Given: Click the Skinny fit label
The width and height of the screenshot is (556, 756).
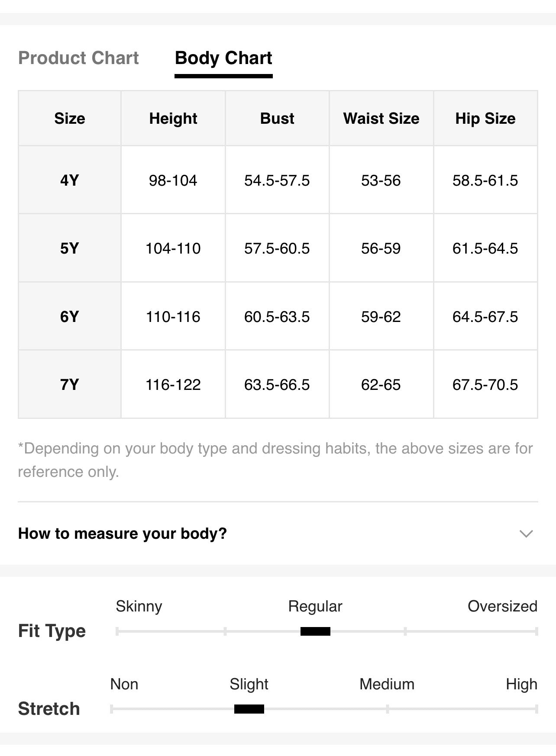Looking at the screenshot, I should tap(139, 606).
